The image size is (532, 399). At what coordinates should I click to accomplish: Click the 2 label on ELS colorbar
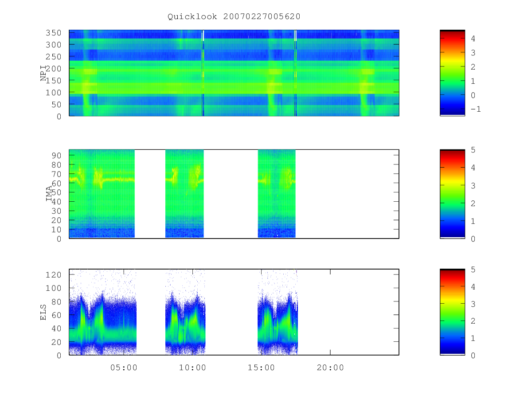click(x=473, y=321)
